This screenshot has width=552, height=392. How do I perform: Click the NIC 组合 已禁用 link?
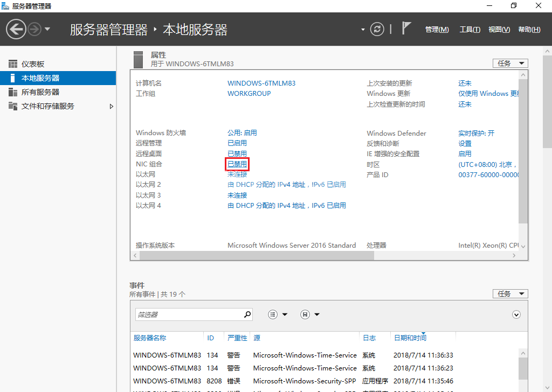(237, 164)
